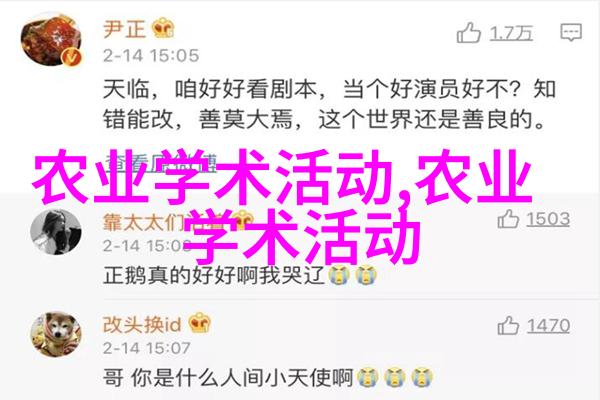Open the 靠太太们 username link
The image size is (600, 400).
coord(143,222)
